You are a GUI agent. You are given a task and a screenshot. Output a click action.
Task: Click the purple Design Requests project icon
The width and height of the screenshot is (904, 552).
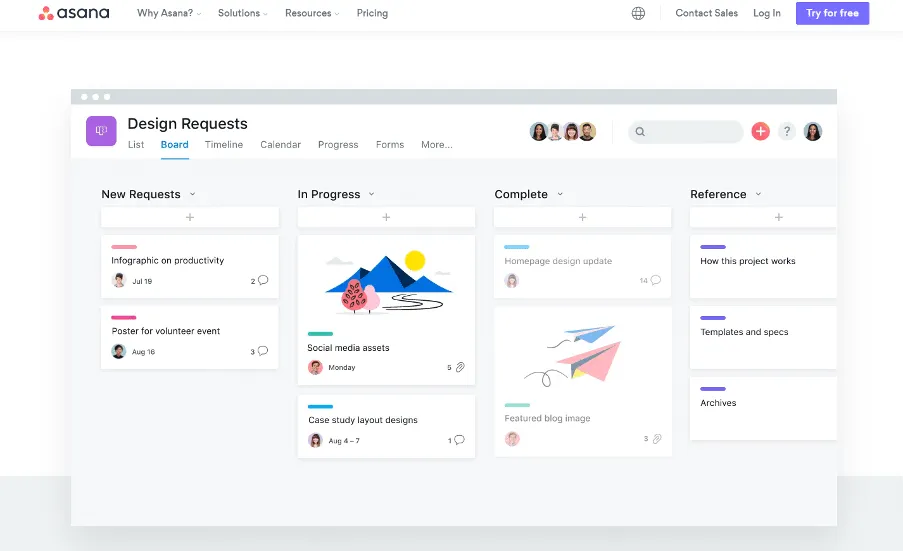click(x=101, y=131)
